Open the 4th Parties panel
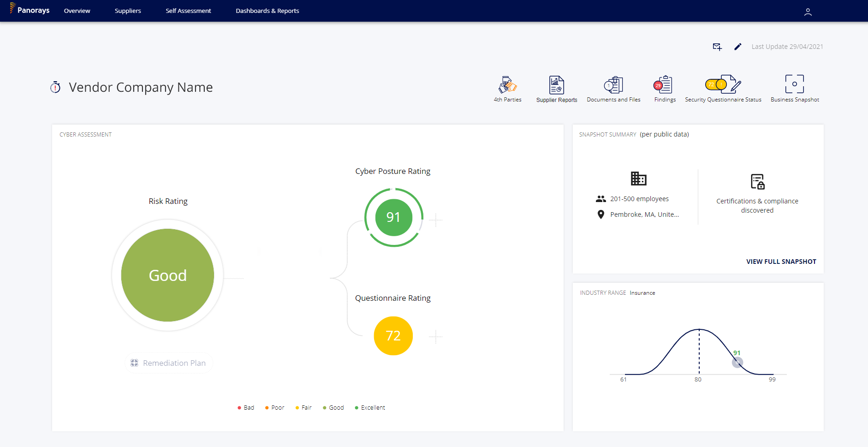868x447 pixels. click(x=507, y=88)
